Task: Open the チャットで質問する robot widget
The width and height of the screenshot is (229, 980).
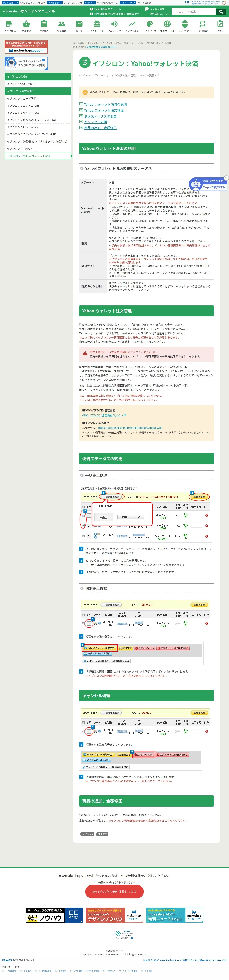Action: tap(208, 185)
